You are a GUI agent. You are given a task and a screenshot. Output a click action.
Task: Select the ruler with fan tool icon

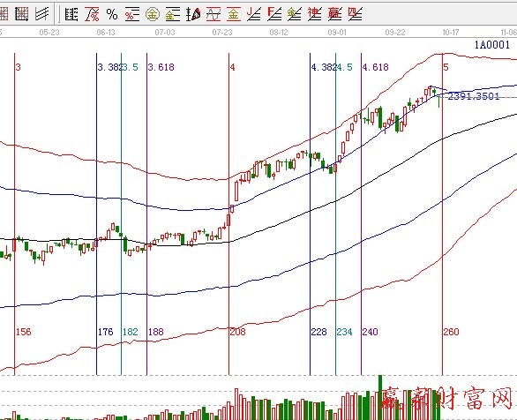pyautogui.click(x=193, y=14)
